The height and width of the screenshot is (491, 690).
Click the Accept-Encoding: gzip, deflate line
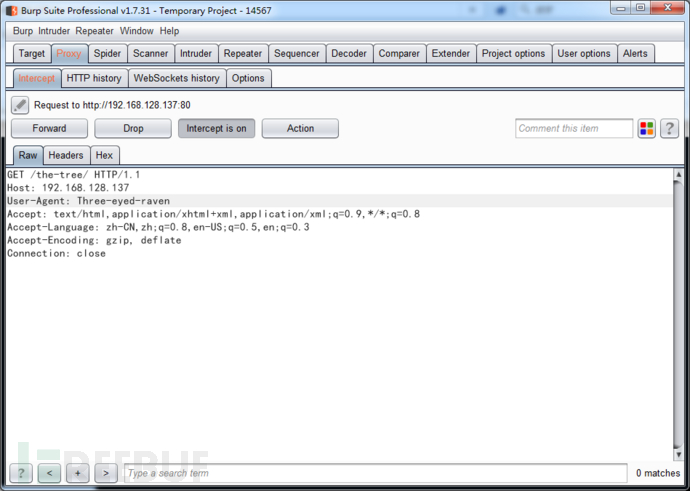pos(94,240)
